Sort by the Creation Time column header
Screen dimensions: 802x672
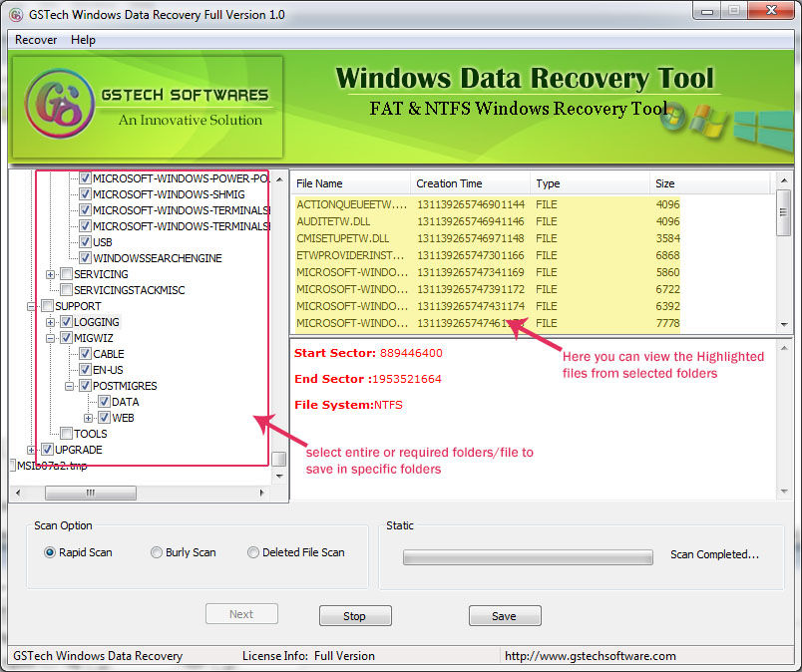470,183
